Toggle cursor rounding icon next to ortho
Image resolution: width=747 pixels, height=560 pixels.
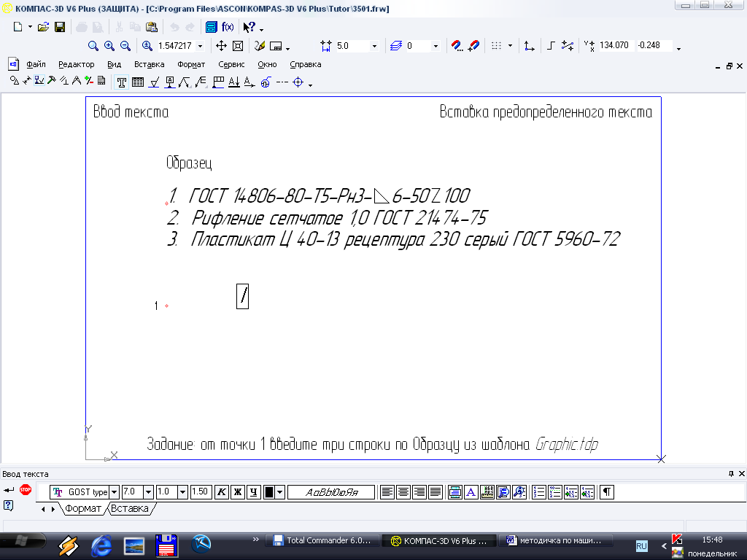tap(568, 46)
